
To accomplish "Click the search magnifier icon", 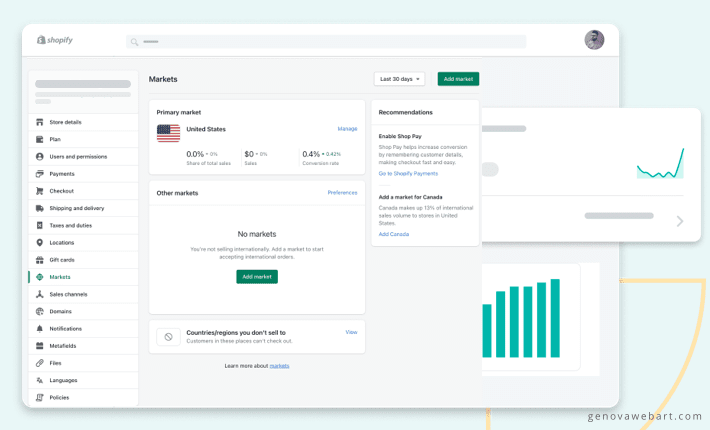I will pos(134,42).
